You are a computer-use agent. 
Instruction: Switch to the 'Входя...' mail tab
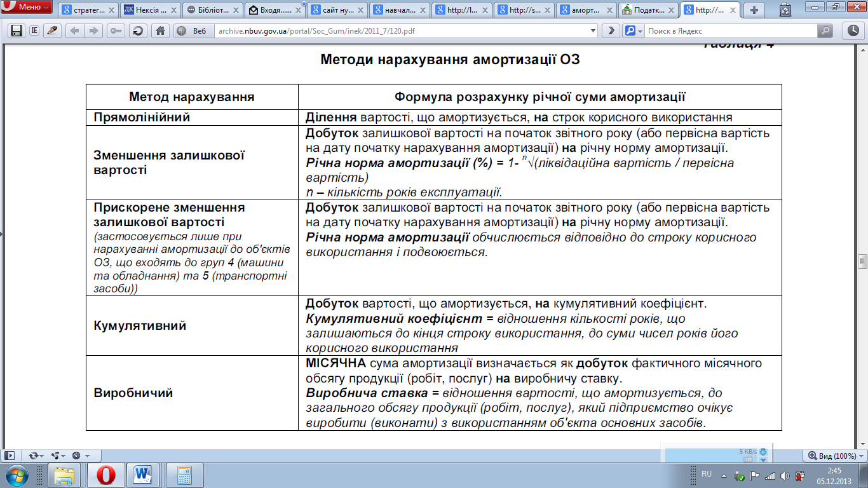(275, 10)
